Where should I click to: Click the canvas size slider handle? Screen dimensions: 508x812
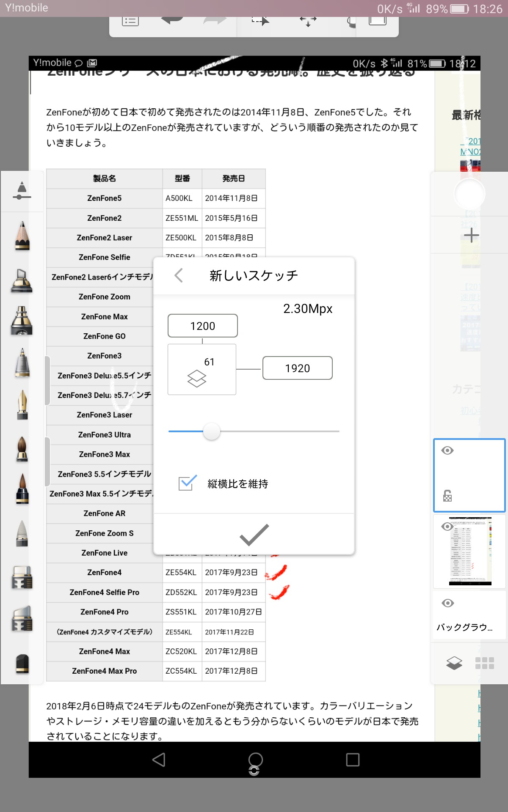click(x=212, y=431)
